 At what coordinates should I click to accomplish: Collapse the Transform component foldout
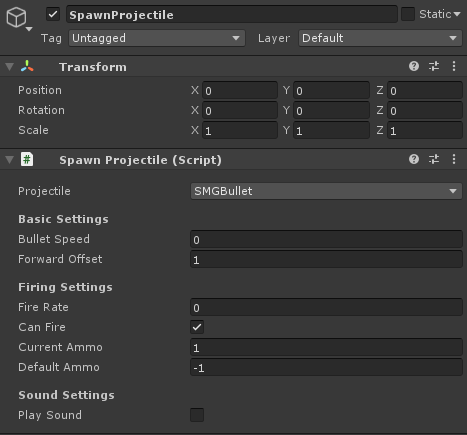coord(9,67)
